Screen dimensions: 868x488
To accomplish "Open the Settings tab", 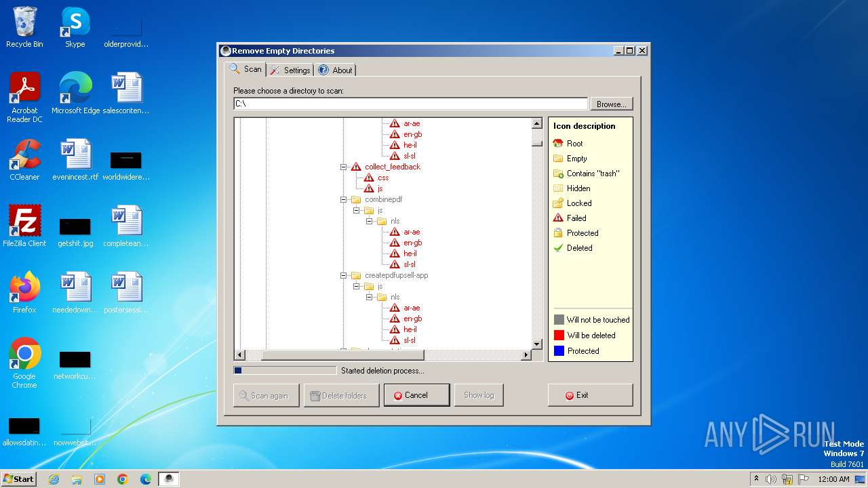I will (290, 70).
